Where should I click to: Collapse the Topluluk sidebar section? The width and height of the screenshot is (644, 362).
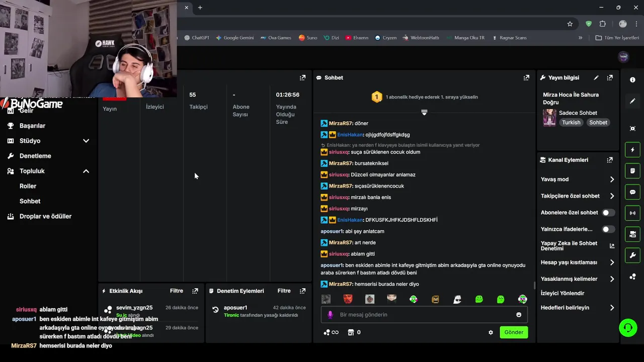click(86, 171)
